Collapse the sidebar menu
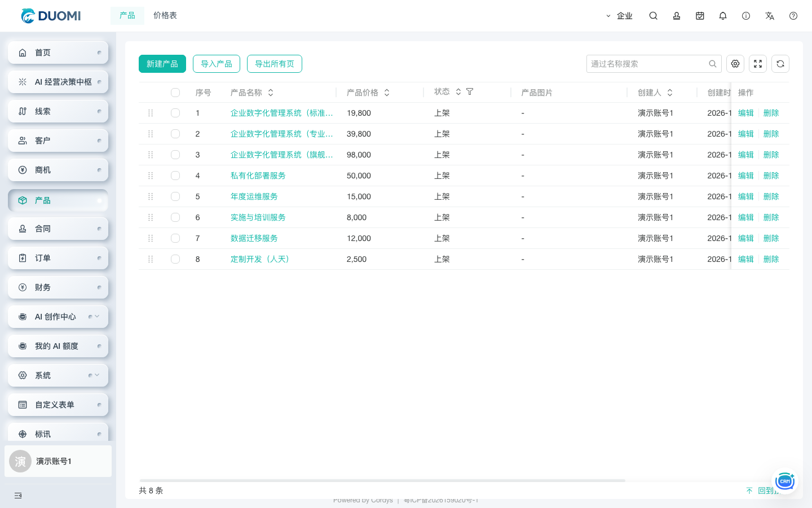 [x=18, y=496]
